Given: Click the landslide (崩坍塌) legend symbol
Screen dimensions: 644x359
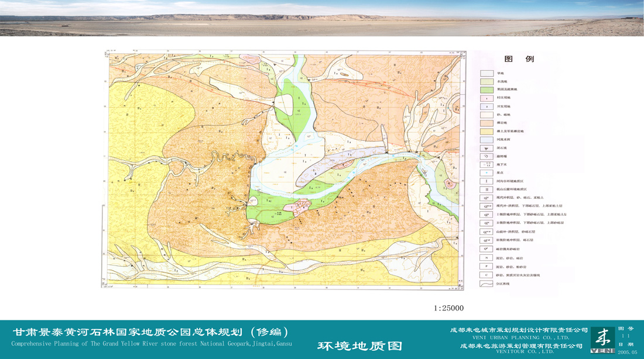Looking at the screenshot, I should tap(487, 157).
